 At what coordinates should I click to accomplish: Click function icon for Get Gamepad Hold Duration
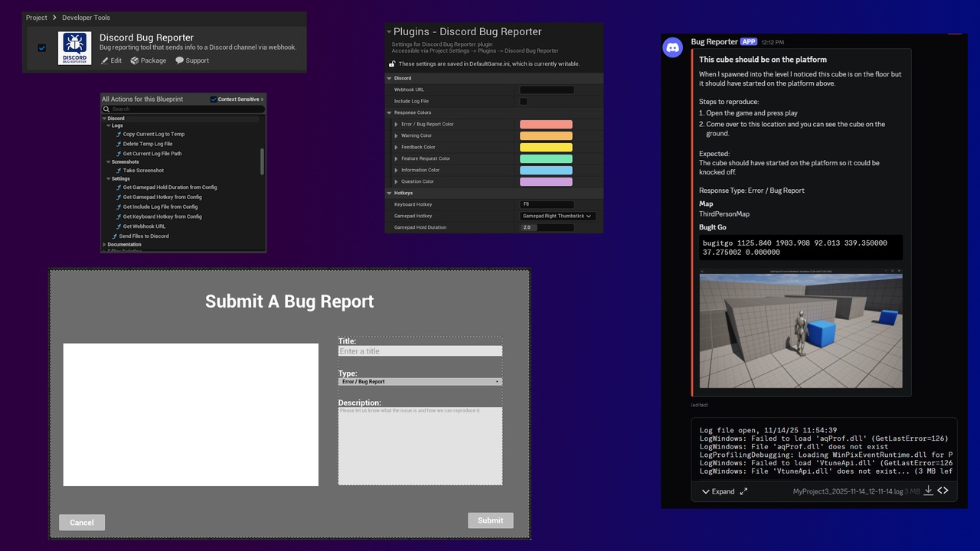pyautogui.click(x=119, y=187)
